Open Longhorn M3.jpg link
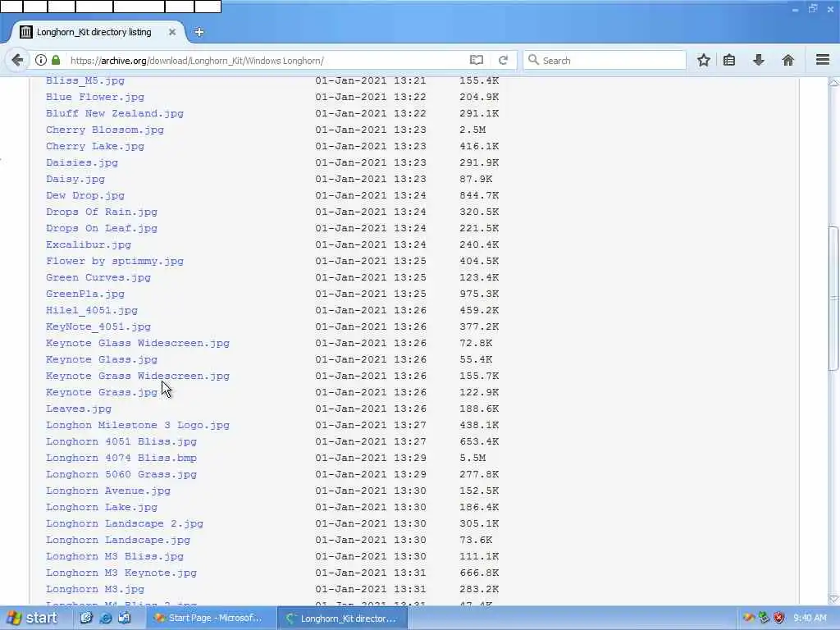The height and width of the screenshot is (630, 840). [95, 589]
